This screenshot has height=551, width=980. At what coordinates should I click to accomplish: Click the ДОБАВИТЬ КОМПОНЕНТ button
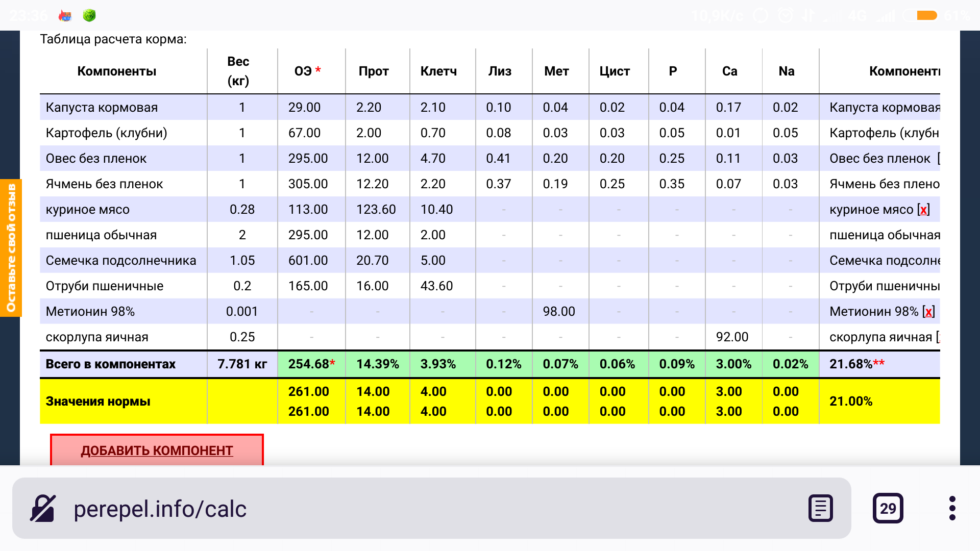[x=157, y=450]
